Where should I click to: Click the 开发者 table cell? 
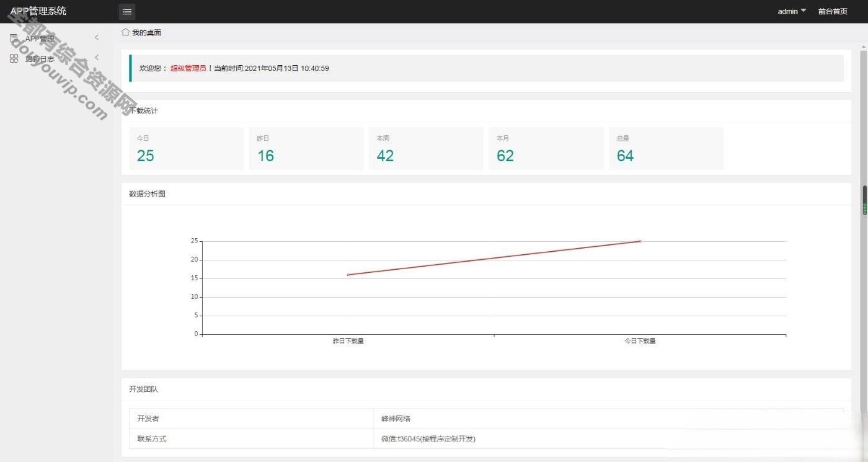251,419
